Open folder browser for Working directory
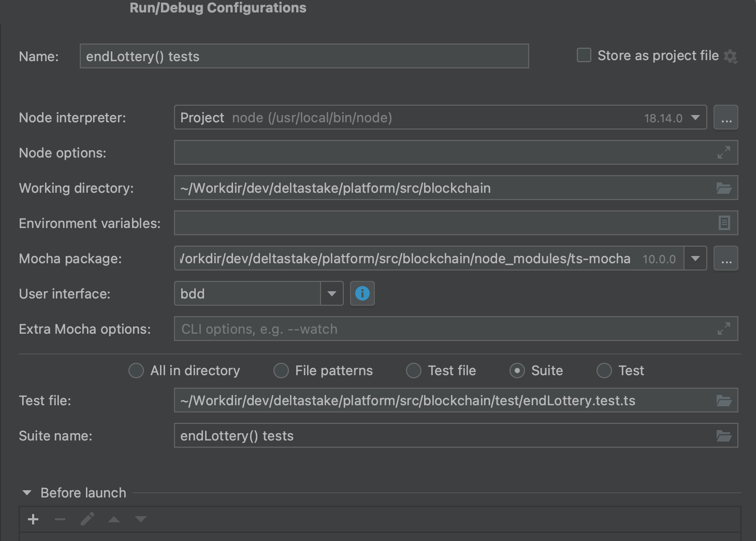This screenshot has height=541, width=756. tap(724, 188)
